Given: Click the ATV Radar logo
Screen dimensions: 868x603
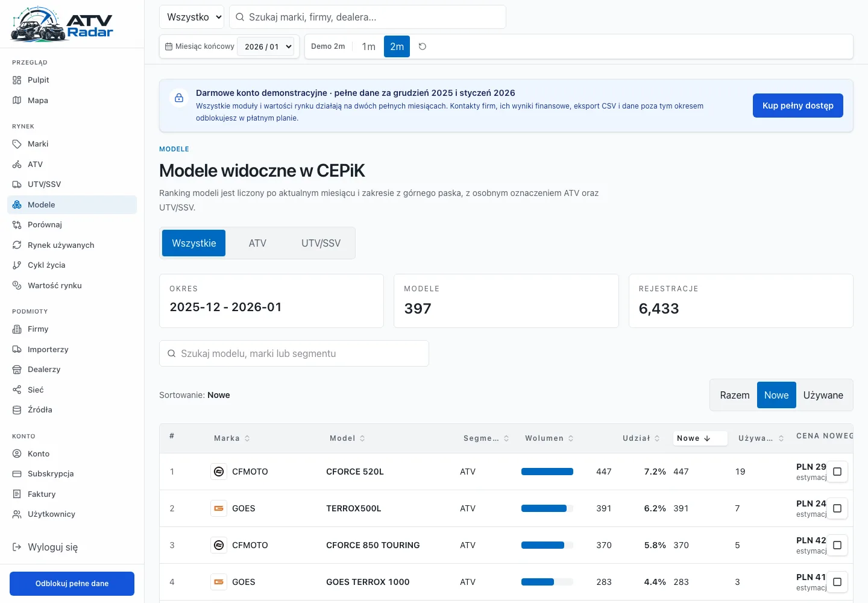Looking at the screenshot, I should coord(62,24).
